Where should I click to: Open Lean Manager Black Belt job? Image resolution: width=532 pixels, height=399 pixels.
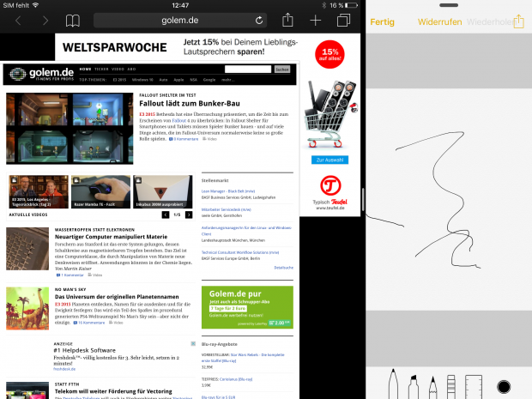[228, 191]
